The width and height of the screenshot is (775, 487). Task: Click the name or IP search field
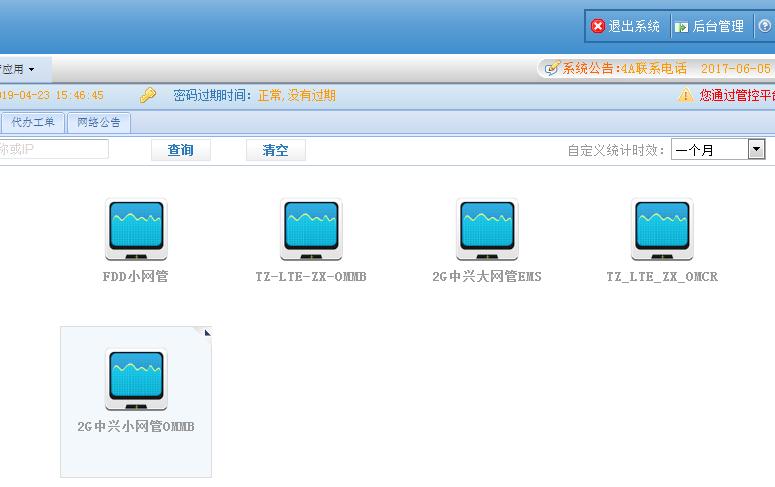coord(53,149)
